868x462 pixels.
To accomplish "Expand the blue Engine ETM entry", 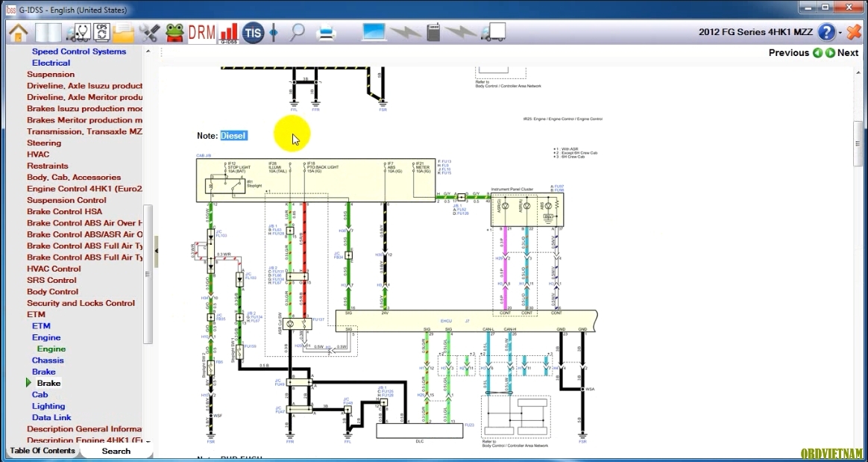I will (x=46, y=337).
